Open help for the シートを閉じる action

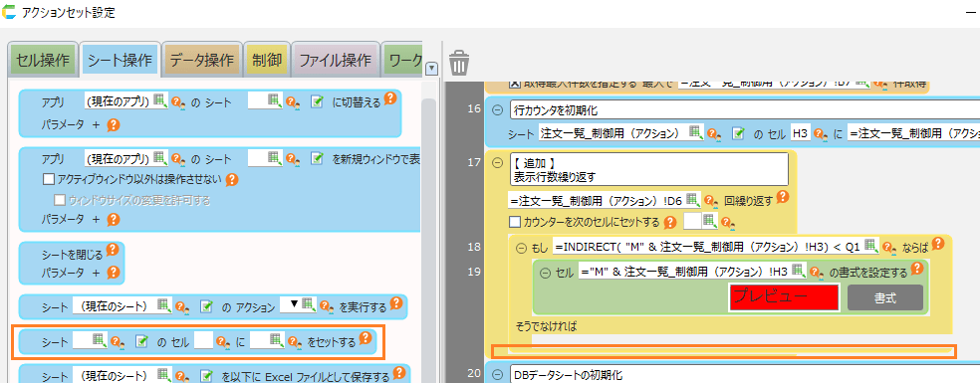pos(113,250)
